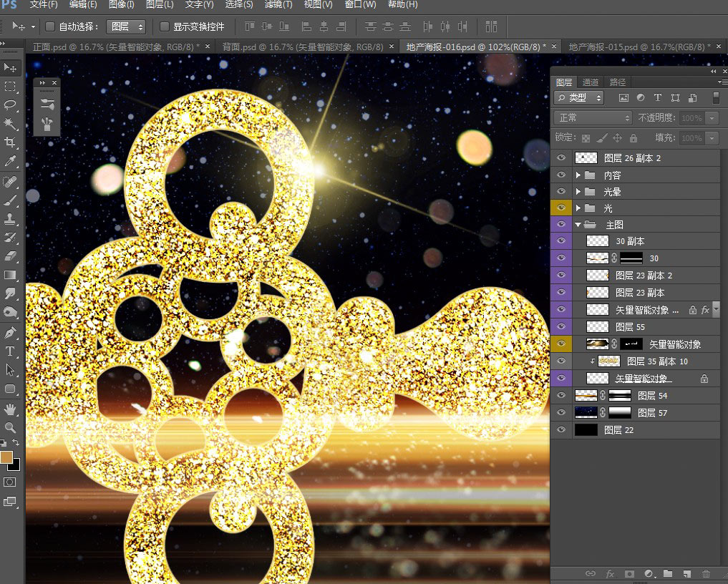Lock layer position button
728x584 pixels.
pyautogui.click(x=617, y=138)
